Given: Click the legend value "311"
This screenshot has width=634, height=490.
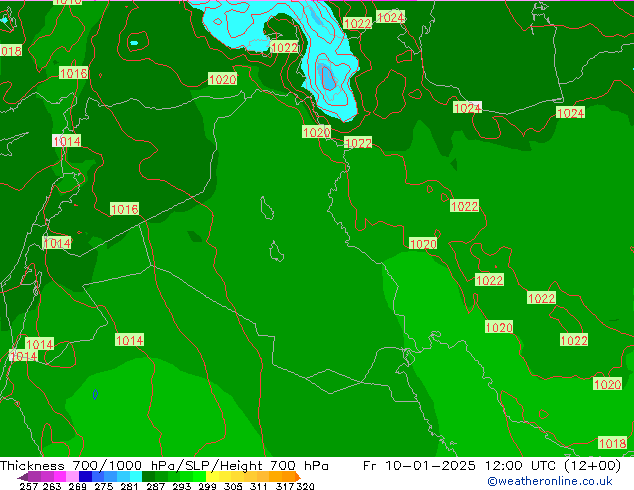Looking at the screenshot, I should [258, 486].
